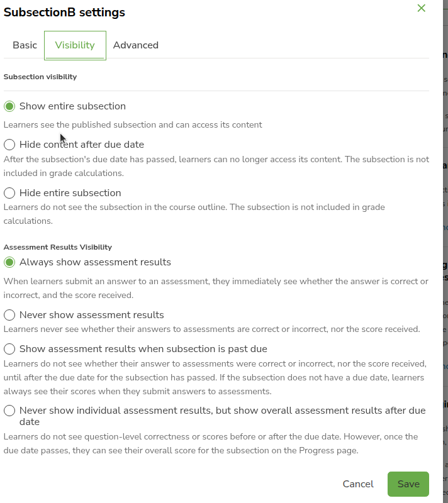
Task: Click the 'Hide entire subsection' label text
Action: 70,193
